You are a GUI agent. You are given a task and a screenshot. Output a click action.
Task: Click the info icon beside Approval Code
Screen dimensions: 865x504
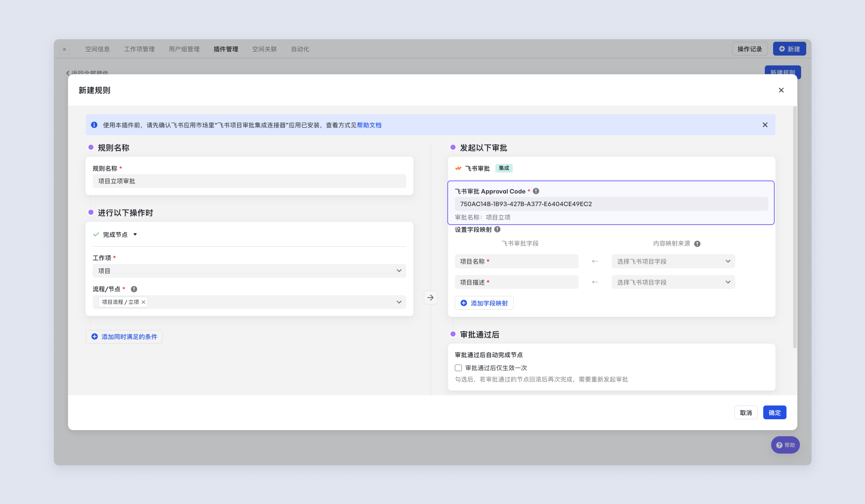point(536,191)
